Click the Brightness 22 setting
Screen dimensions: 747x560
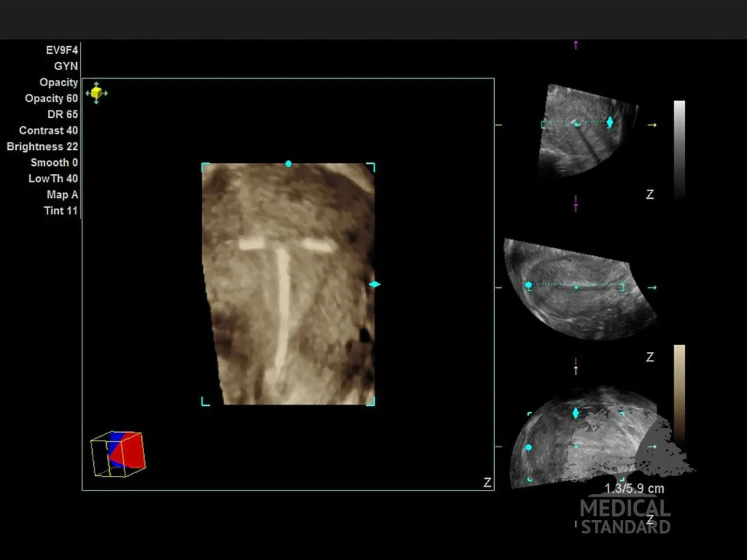click(42, 147)
